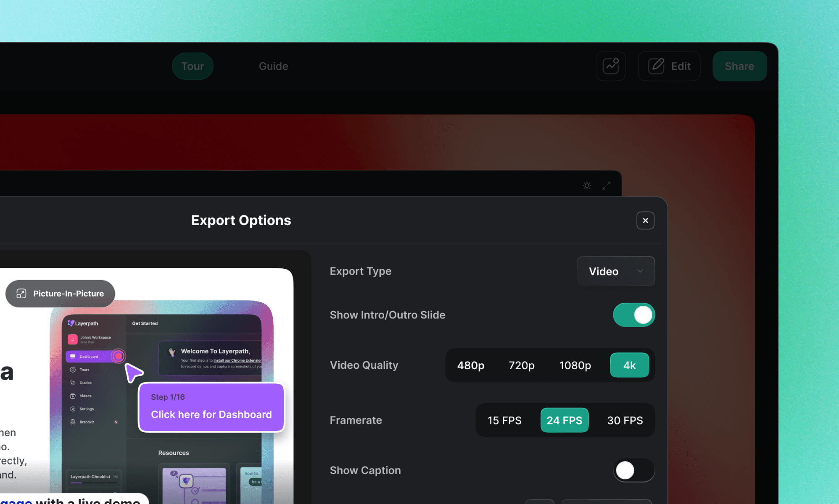Image resolution: width=839 pixels, height=504 pixels.
Task: Click the Edit button
Action: click(x=669, y=66)
